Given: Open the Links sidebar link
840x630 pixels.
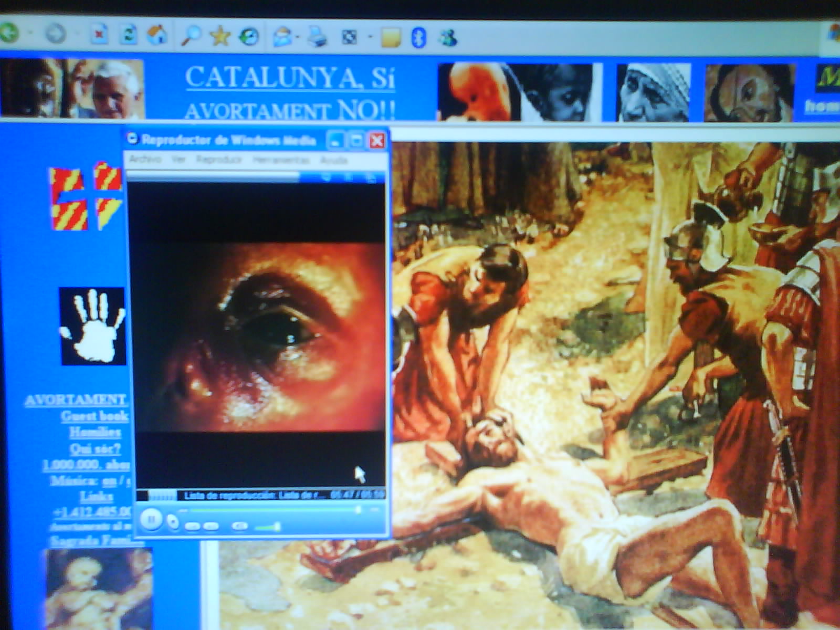Looking at the screenshot, I should tap(96, 496).
